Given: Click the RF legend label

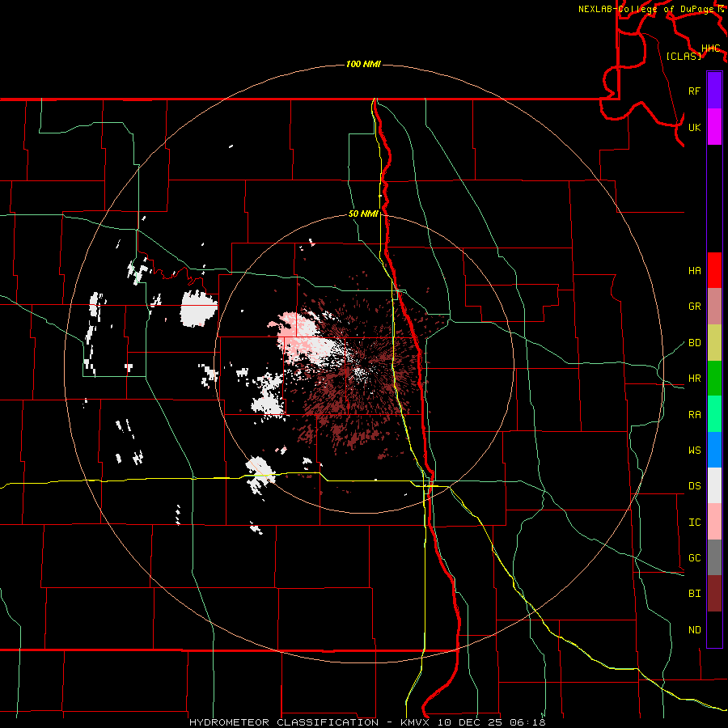Looking at the screenshot, I should click(695, 91).
